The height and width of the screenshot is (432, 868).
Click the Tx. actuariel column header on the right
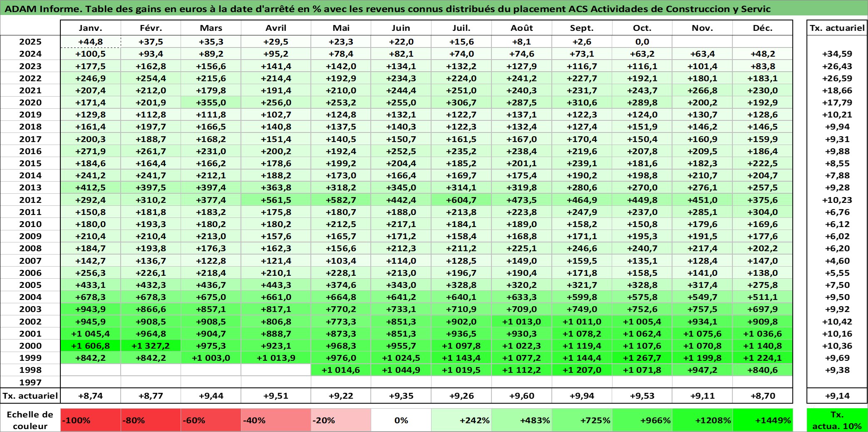tap(837, 28)
